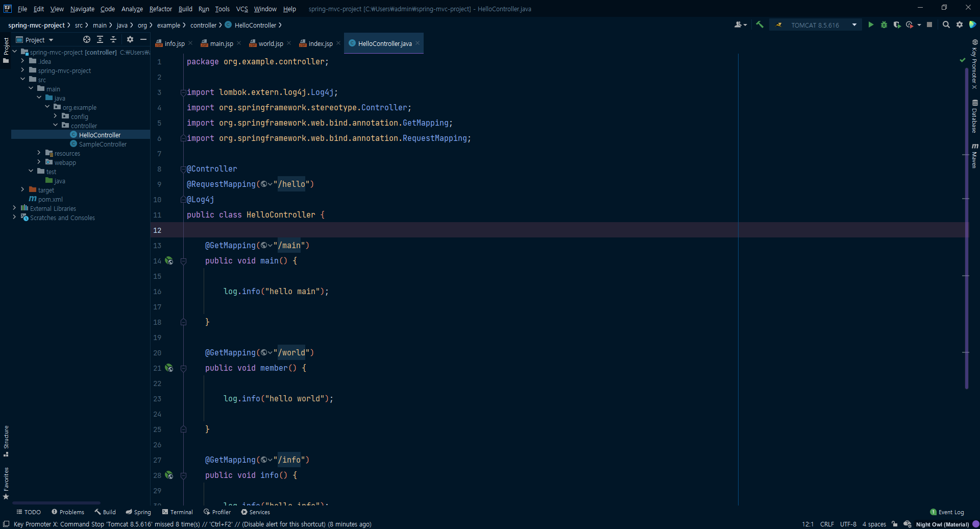Expand the resources folder
This screenshot has width=980, height=529.
coord(39,153)
